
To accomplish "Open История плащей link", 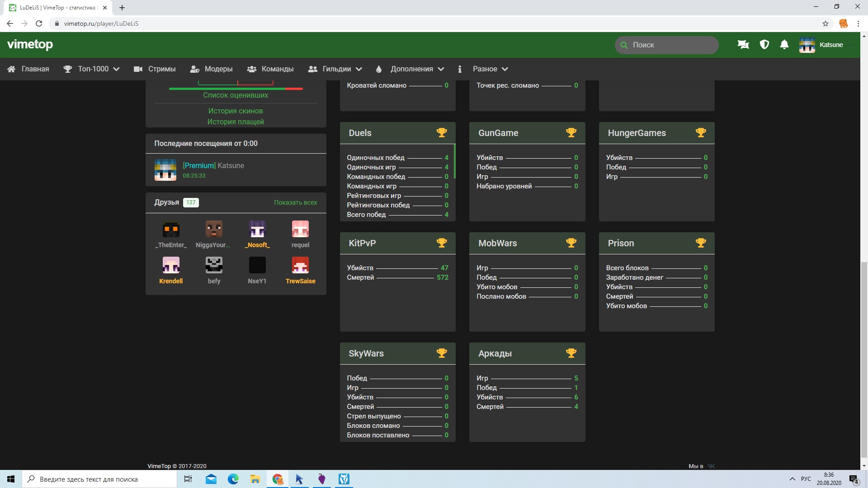I will (x=236, y=122).
